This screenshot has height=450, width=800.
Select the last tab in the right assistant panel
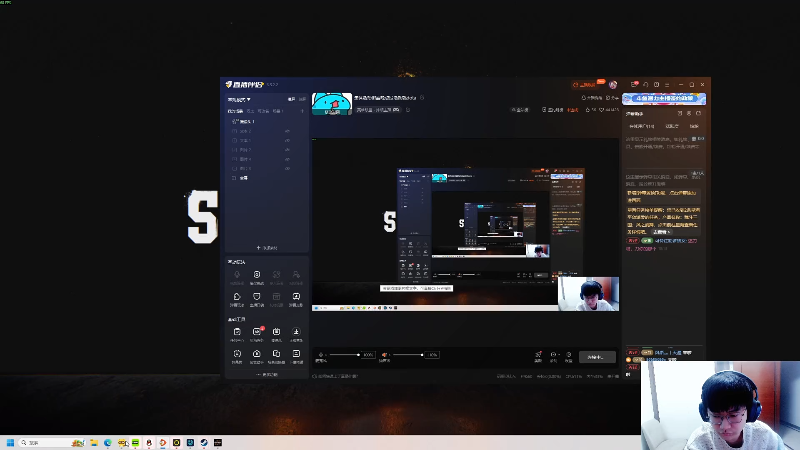(694, 126)
